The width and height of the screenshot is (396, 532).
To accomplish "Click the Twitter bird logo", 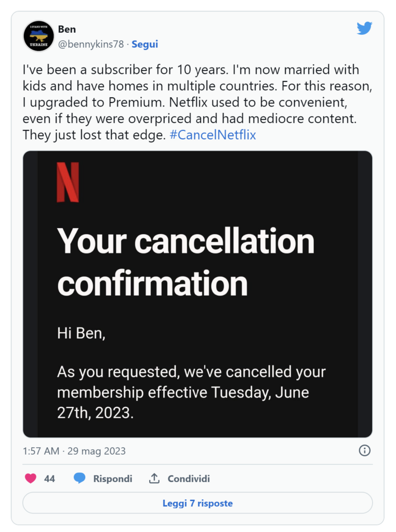I will [x=364, y=29].
